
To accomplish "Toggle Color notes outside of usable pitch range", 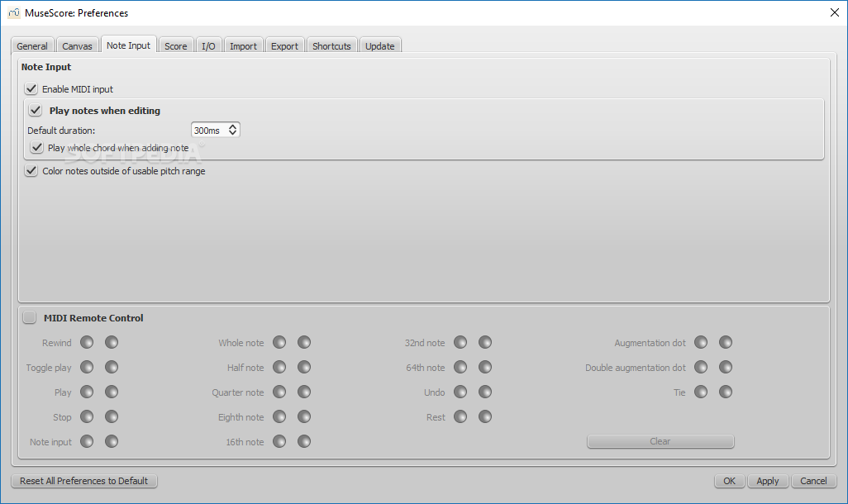I will click(x=31, y=171).
